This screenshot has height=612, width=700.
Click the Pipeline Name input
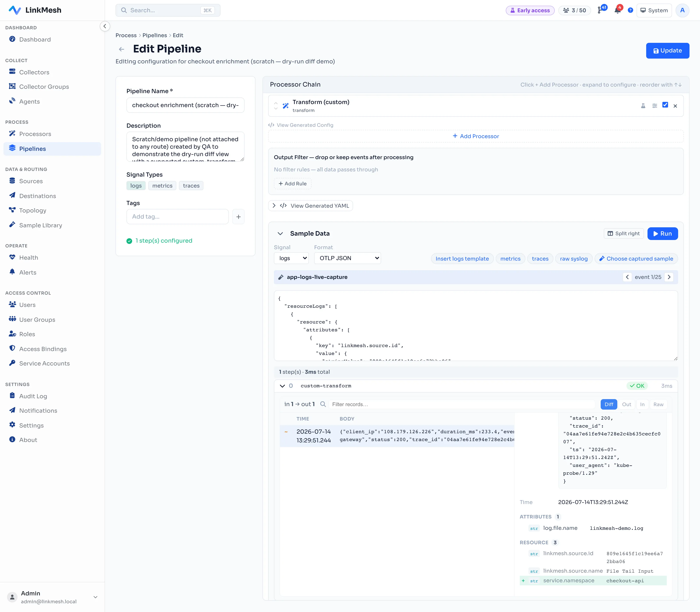point(185,105)
